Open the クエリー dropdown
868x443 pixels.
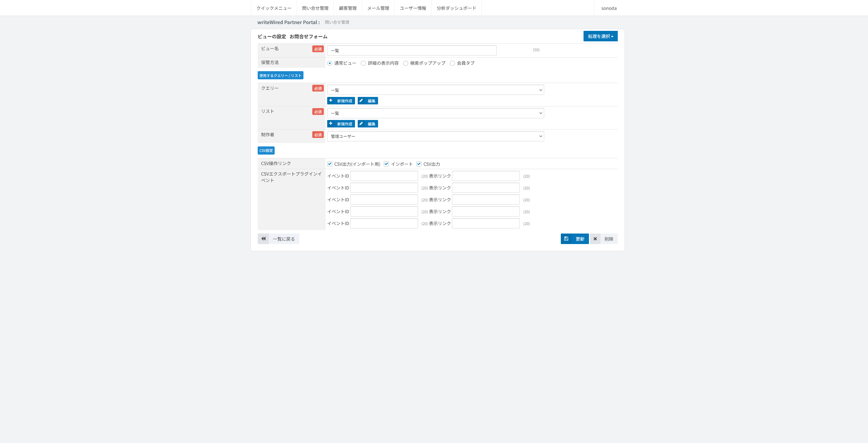click(435, 90)
